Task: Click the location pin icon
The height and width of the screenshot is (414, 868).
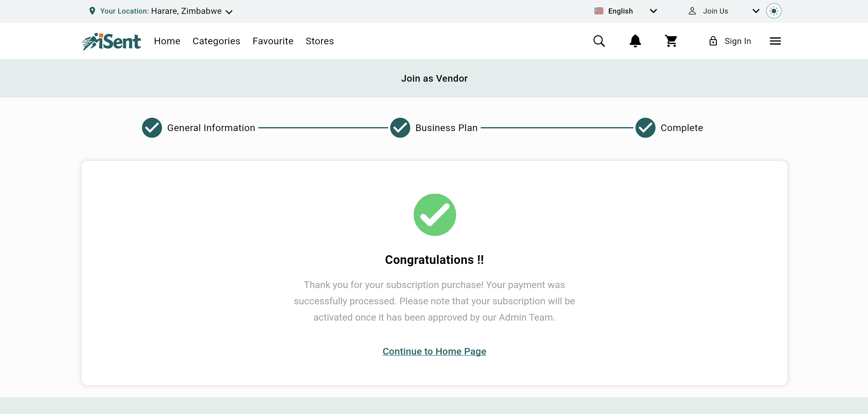Action: pos(92,11)
